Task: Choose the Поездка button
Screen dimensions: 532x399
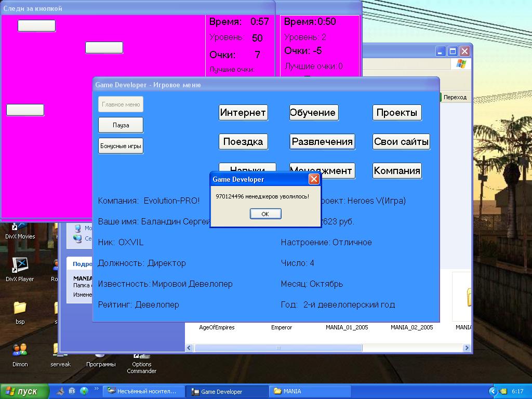Action: pos(243,141)
